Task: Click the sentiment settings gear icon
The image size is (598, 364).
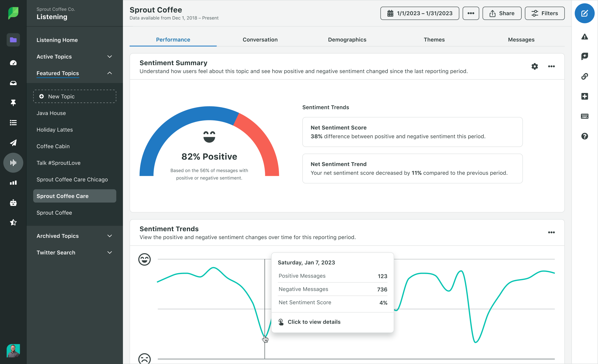Action: [535, 66]
